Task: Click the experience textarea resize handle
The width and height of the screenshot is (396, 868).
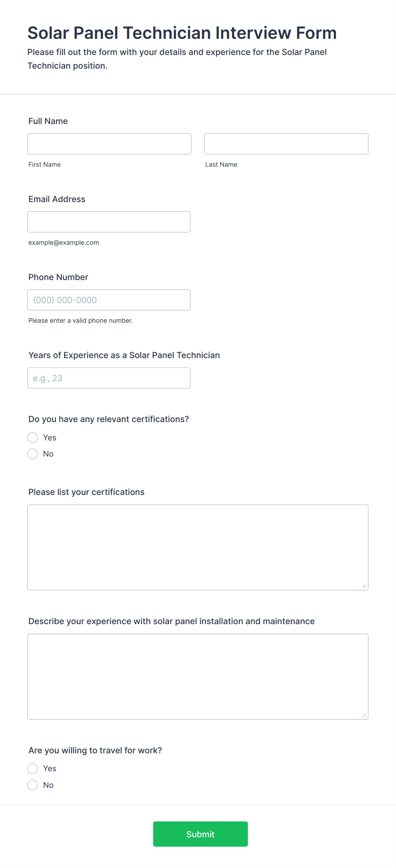Action: (364, 715)
